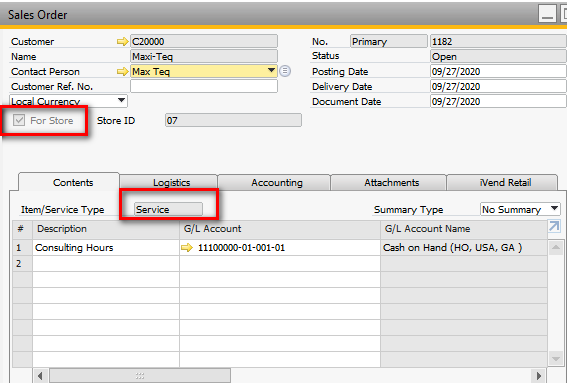
Task: Open the Local Currency dropdown
Action: pyautogui.click(x=122, y=100)
